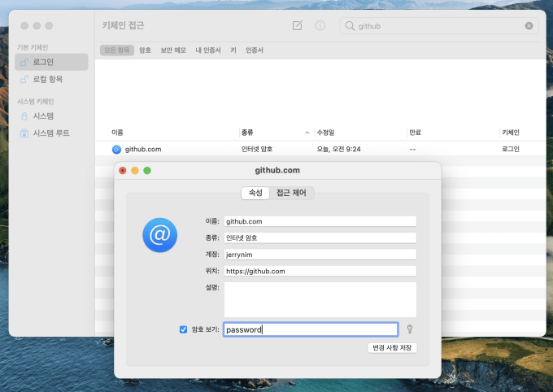The height and width of the screenshot is (392, 553).
Task: Click the 이름 field containing github.com
Action: (x=320, y=221)
